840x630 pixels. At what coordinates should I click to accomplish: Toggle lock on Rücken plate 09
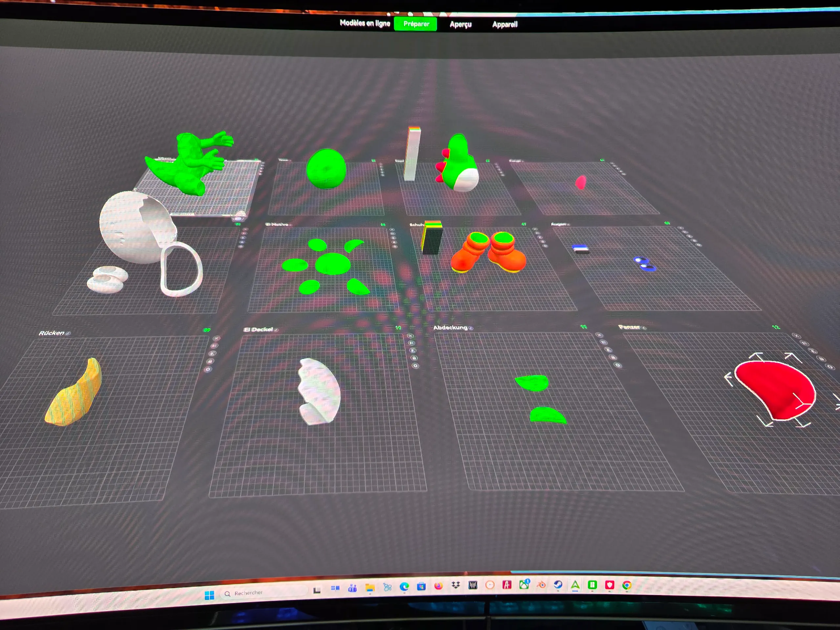click(210, 361)
